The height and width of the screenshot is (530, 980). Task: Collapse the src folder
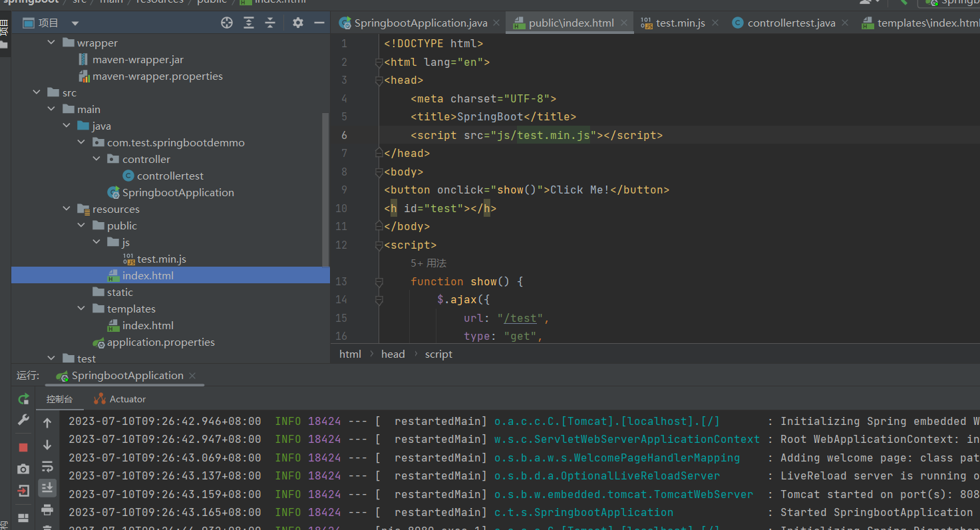[x=37, y=92]
